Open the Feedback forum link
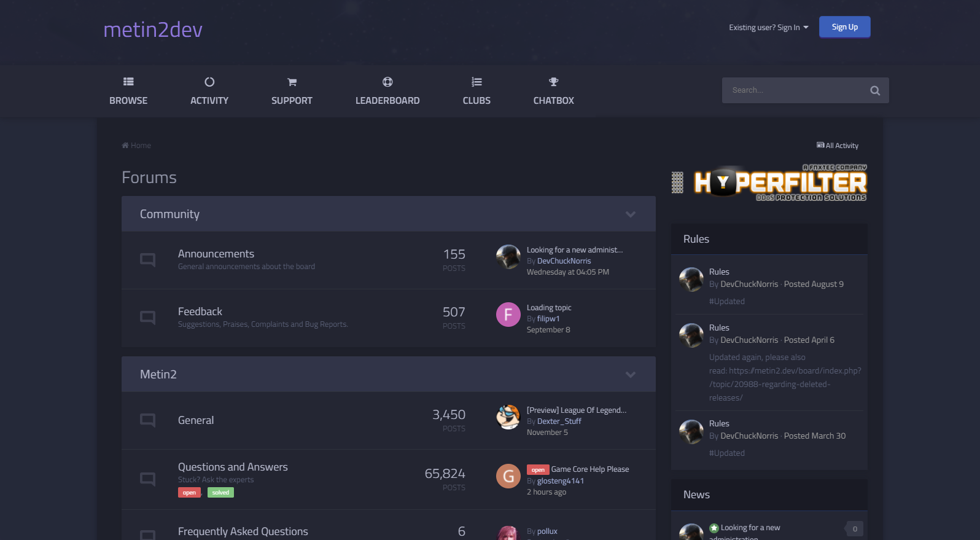Image resolution: width=980 pixels, height=540 pixels. pyautogui.click(x=200, y=311)
